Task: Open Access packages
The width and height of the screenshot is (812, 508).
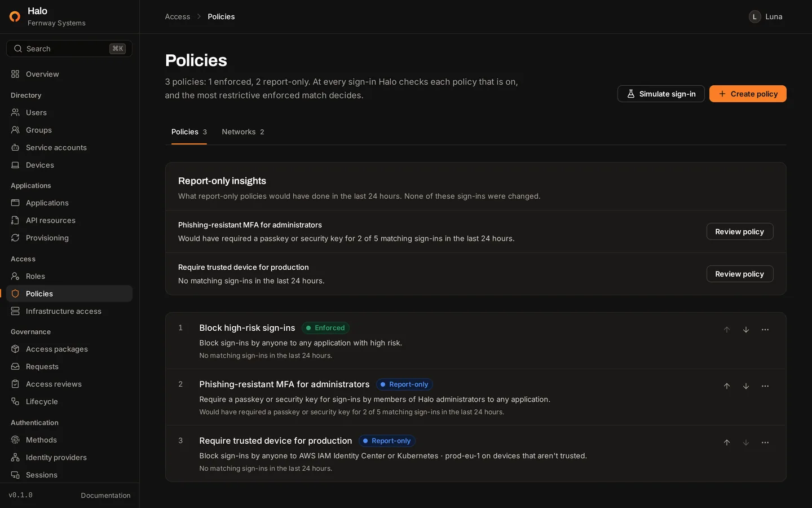Action: (69, 349)
